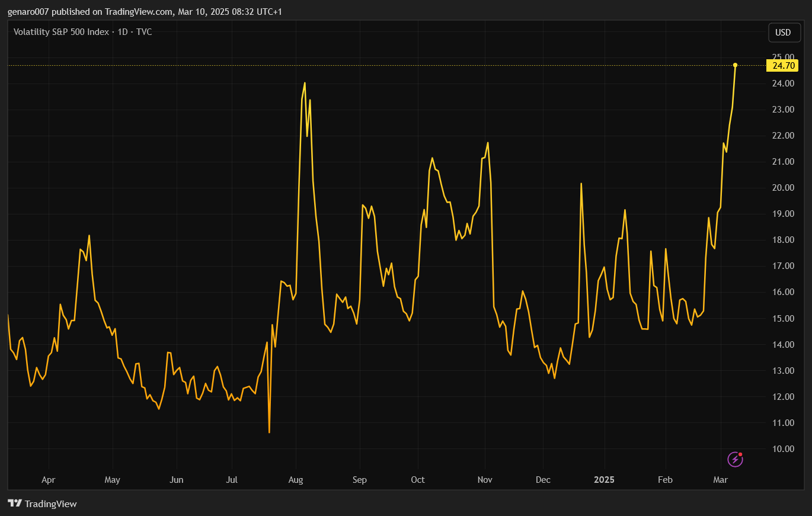This screenshot has width=812, height=516.
Task: Click the purple lightning bolt icon
Action: point(736,459)
